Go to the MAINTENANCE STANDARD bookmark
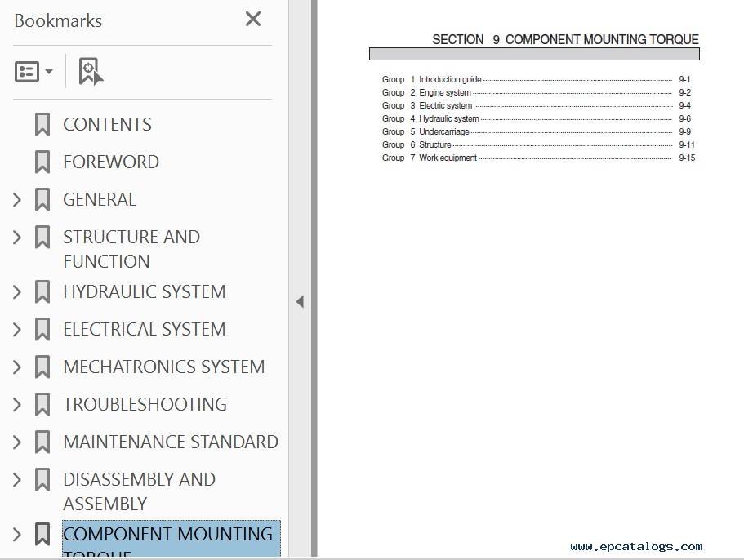The width and height of the screenshot is (744, 560). click(x=171, y=442)
